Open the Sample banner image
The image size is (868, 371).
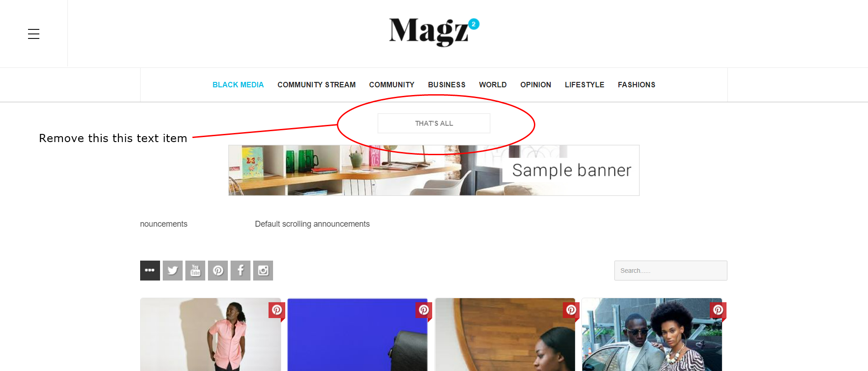tap(434, 170)
